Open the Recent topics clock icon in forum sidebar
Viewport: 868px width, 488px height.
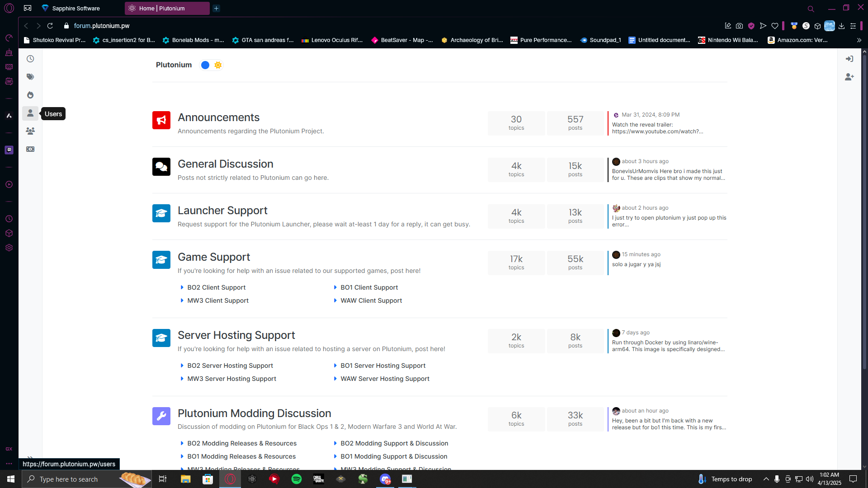tap(30, 59)
